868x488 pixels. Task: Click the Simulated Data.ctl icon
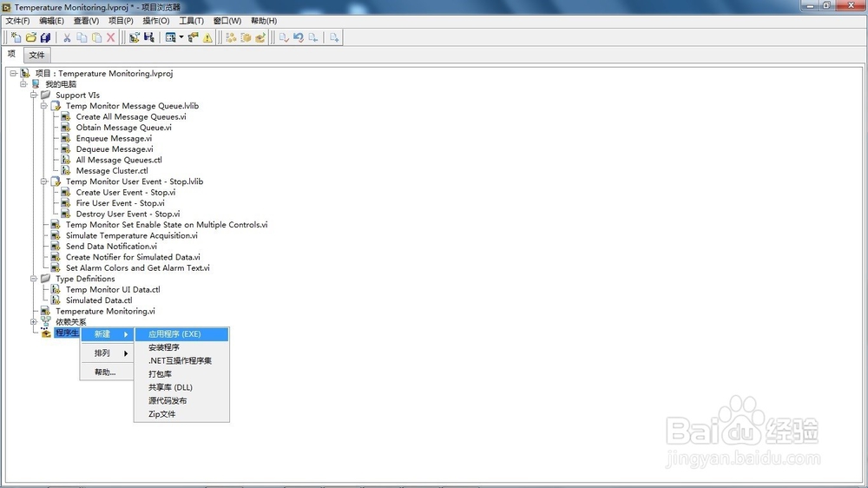point(56,300)
